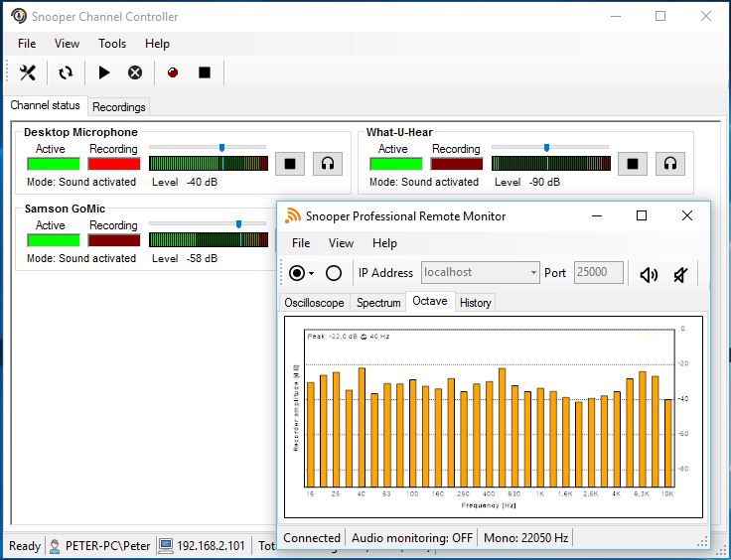Click the tallest bar at 40 Hz in the octave chart

coord(362,427)
